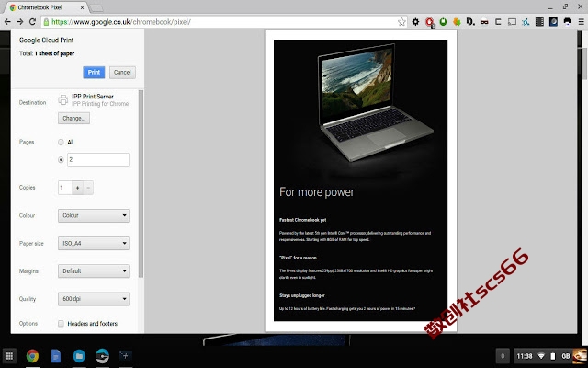
Task: Open the app launcher grid on the shelf
Action: point(10,356)
